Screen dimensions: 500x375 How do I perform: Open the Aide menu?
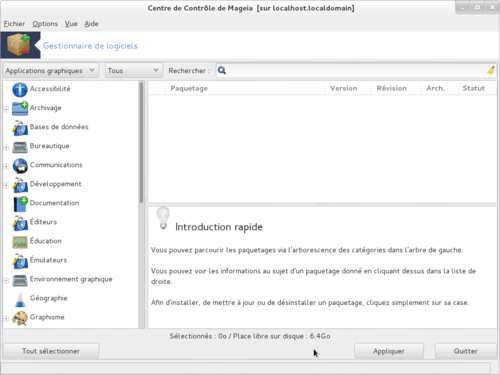(x=91, y=24)
